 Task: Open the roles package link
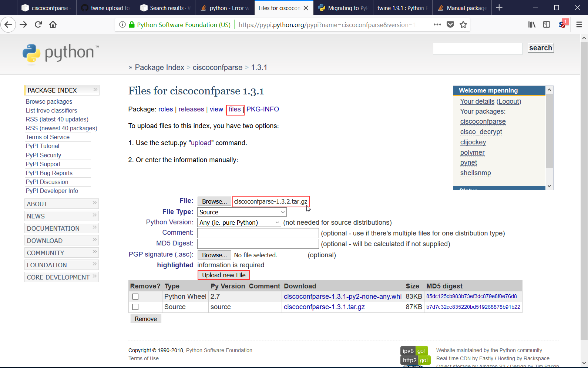pyautogui.click(x=166, y=109)
